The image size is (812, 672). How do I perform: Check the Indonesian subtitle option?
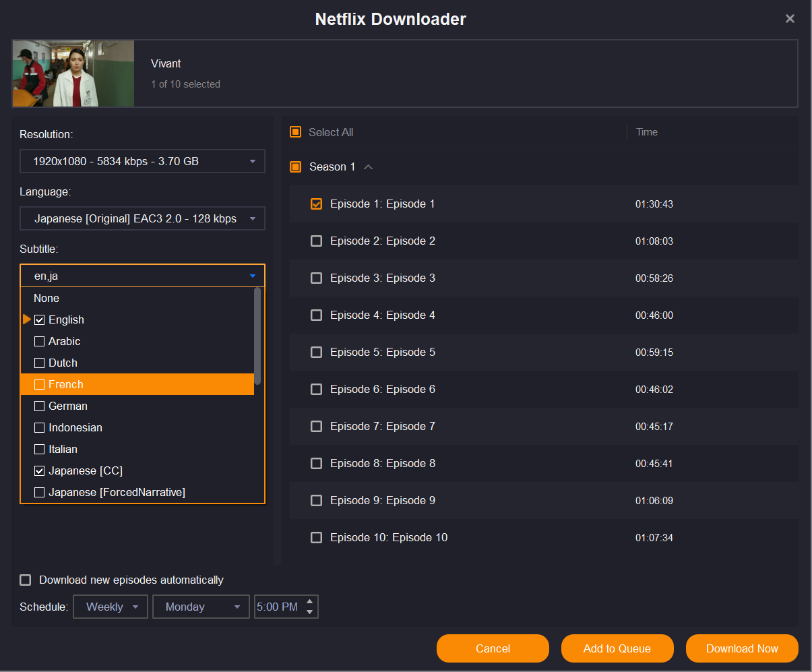coord(39,427)
